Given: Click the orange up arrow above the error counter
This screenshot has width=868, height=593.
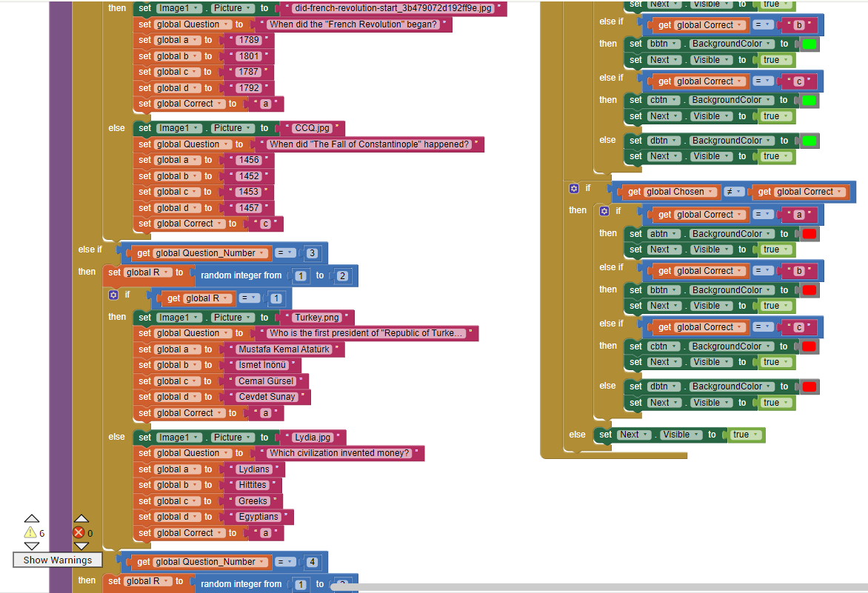Looking at the screenshot, I should (81, 517).
